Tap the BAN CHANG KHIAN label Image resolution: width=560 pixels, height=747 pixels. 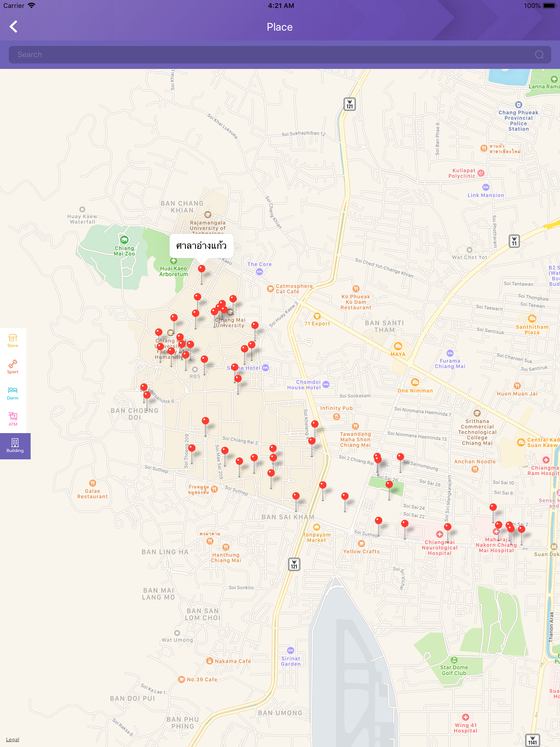182,207
